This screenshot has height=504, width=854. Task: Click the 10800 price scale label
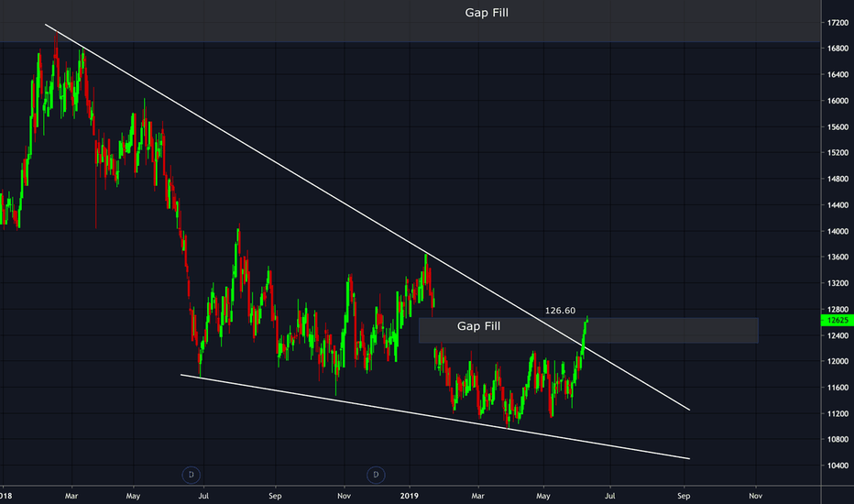838,439
